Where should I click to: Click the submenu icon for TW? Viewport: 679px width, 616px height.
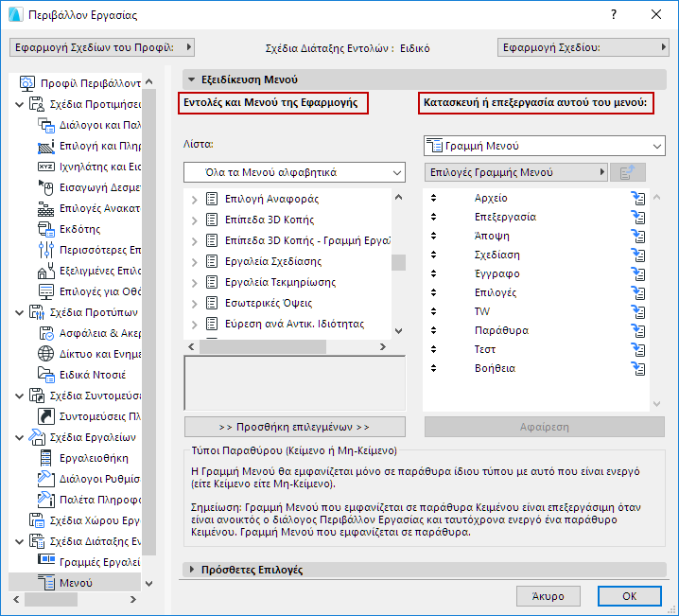[x=637, y=311]
